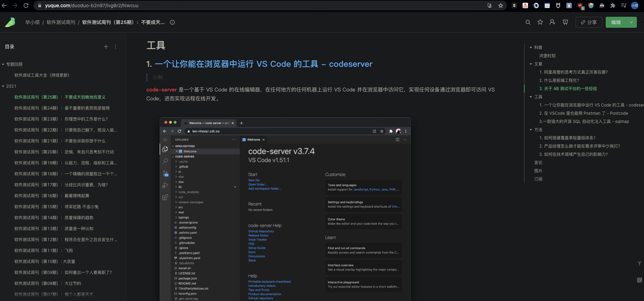Open 毕小烦 breadcrumb link
Viewport: 644px width, 301px height.
click(32, 22)
